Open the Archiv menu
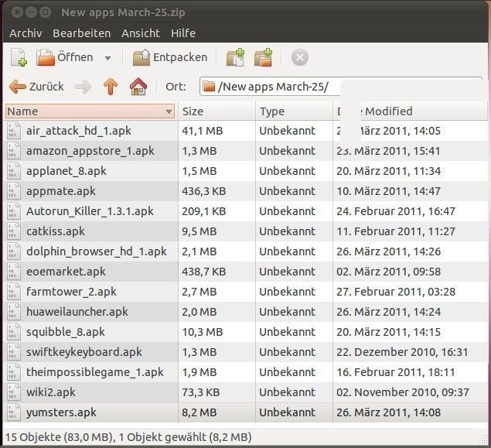Image resolution: width=491 pixels, height=448 pixels. point(25,33)
